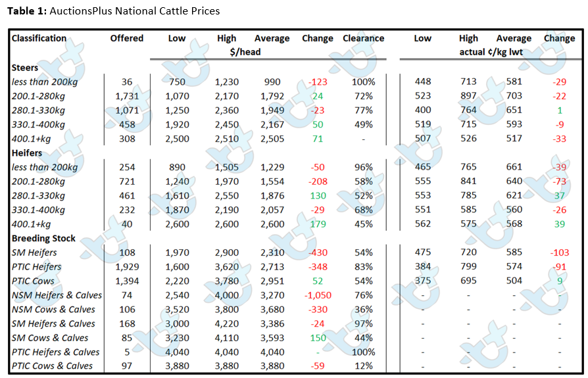
Task: Click the 'Breeding Stock' section heading
Action: 43,238
